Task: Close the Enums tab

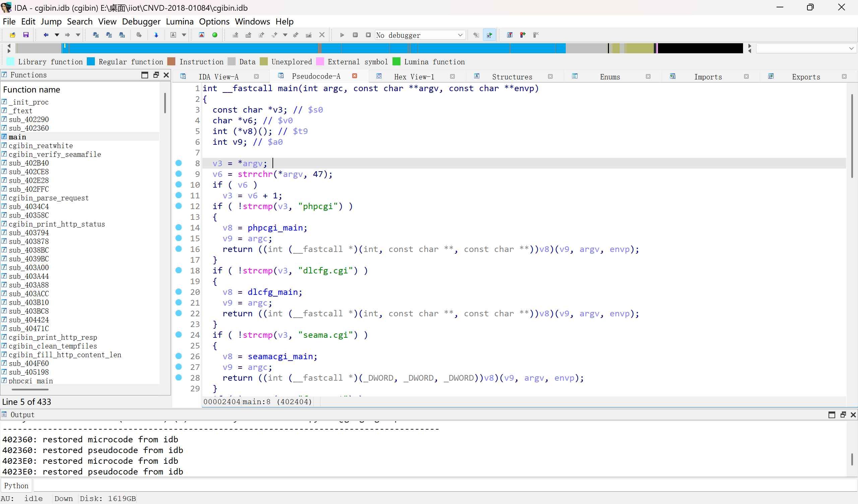Action: pos(648,77)
